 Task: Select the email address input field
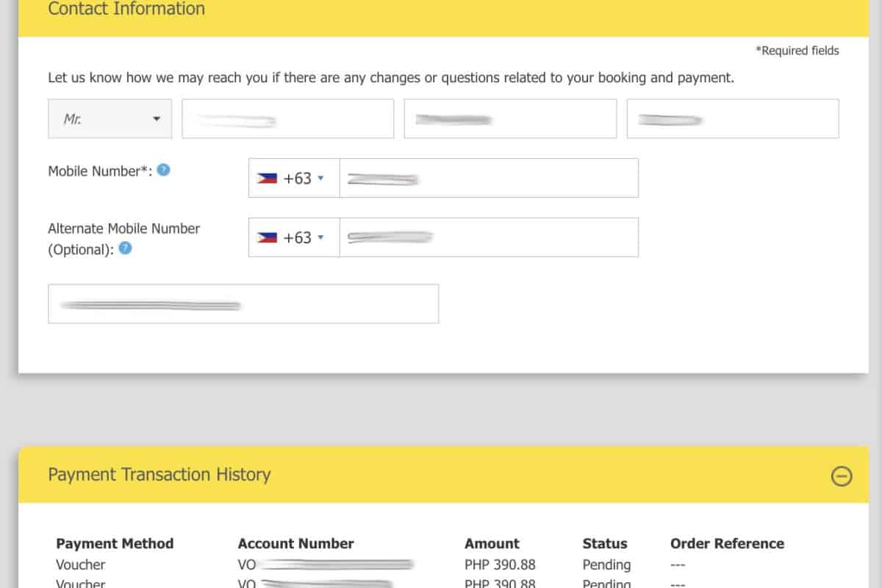tap(243, 304)
